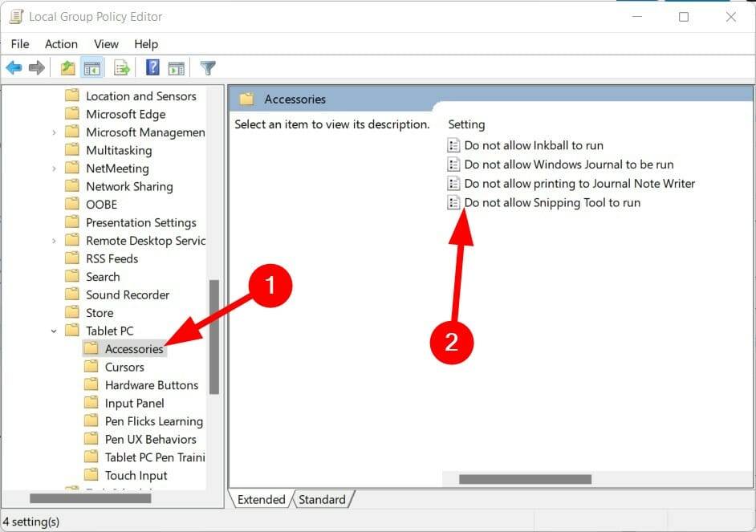Click policy icon beside Do not allow Inkball
The height and width of the screenshot is (532, 756).
point(453,145)
